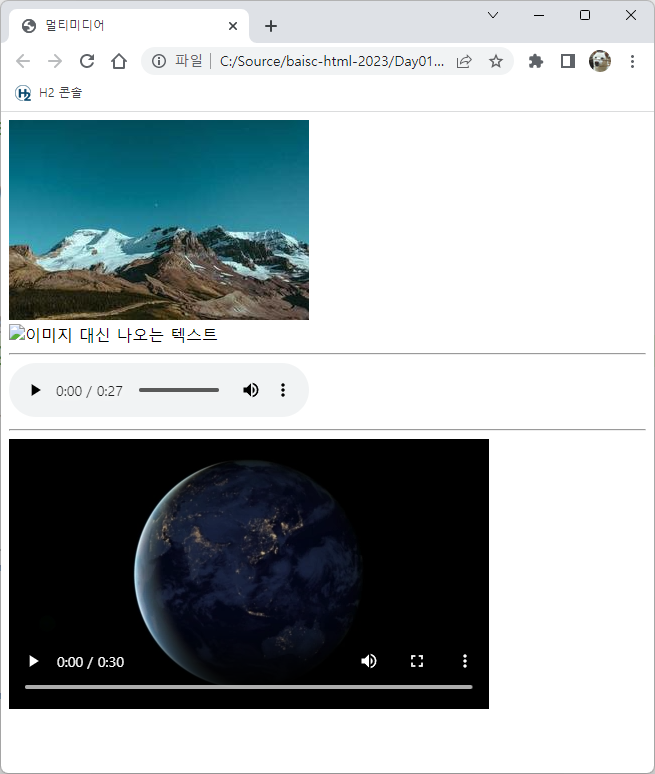Click broken image with alt text
This screenshot has width=655, height=774.
tap(113, 335)
